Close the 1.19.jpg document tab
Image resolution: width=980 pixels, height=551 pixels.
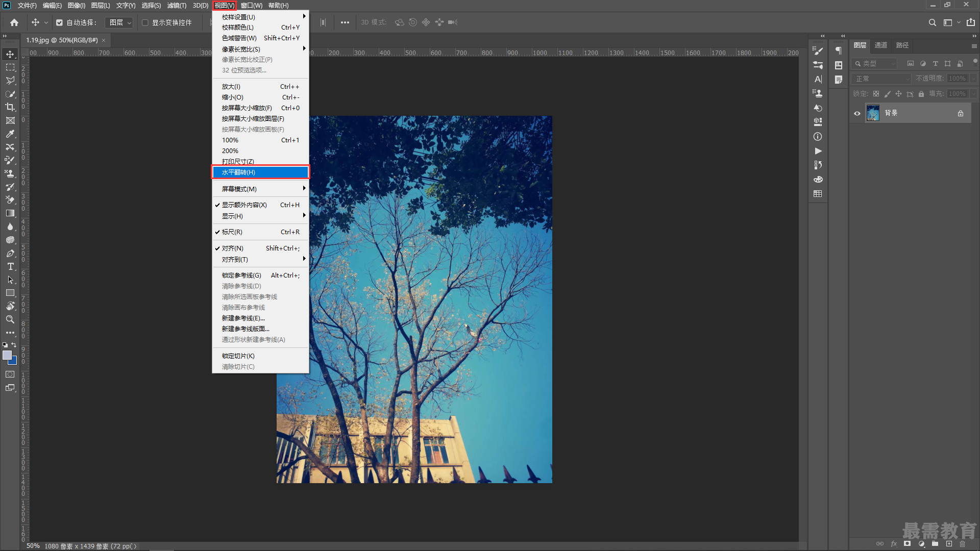[104, 40]
